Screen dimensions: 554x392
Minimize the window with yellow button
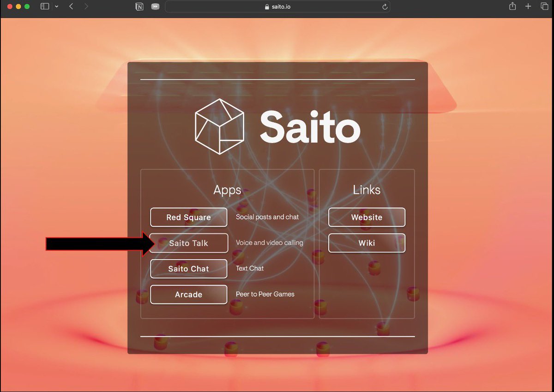(x=18, y=6)
